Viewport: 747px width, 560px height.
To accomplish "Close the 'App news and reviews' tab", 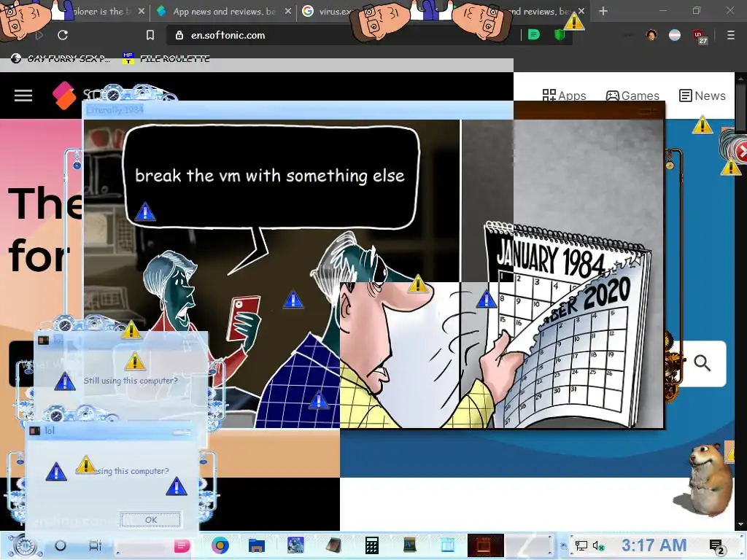I will coord(287,11).
